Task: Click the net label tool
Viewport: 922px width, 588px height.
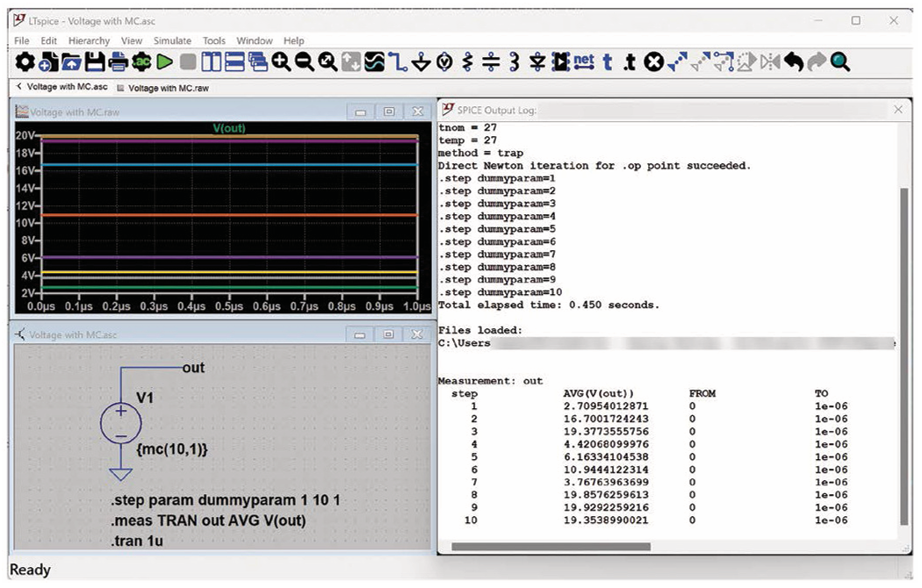Action: tap(584, 61)
